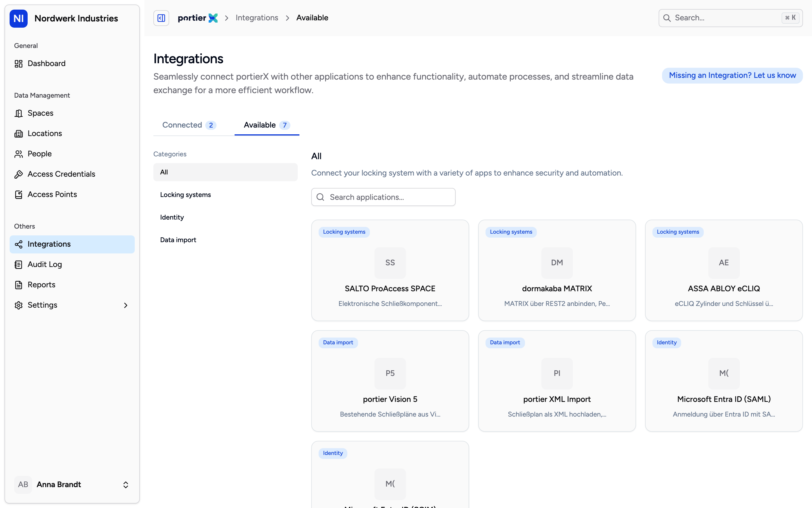Click the Dashboard grid icon
The width and height of the screenshot is (812, 508).
[x=18, y=63]
